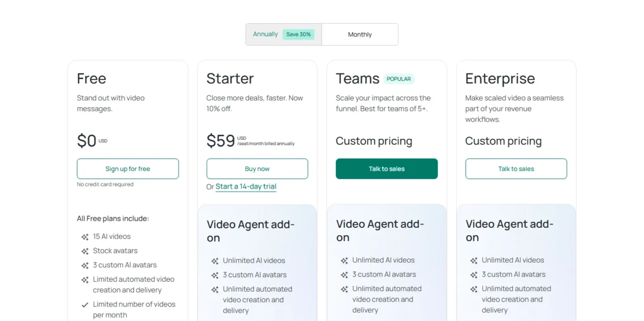This screenshot has width=644, height=321.
Task: Click Close more deals, faster description
Action: 254,103
